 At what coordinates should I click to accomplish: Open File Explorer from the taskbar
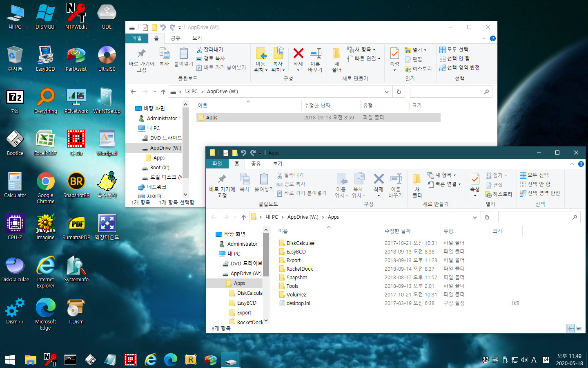[30, 359]
